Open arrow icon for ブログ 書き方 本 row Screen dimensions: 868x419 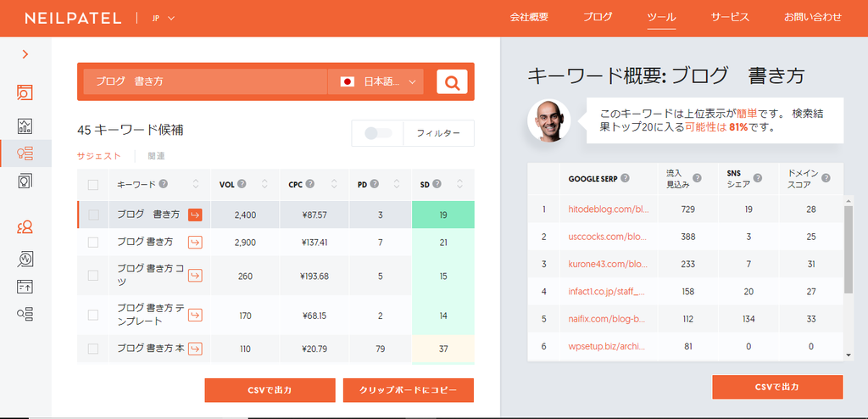pyautogui.click(x=195, y=349)
